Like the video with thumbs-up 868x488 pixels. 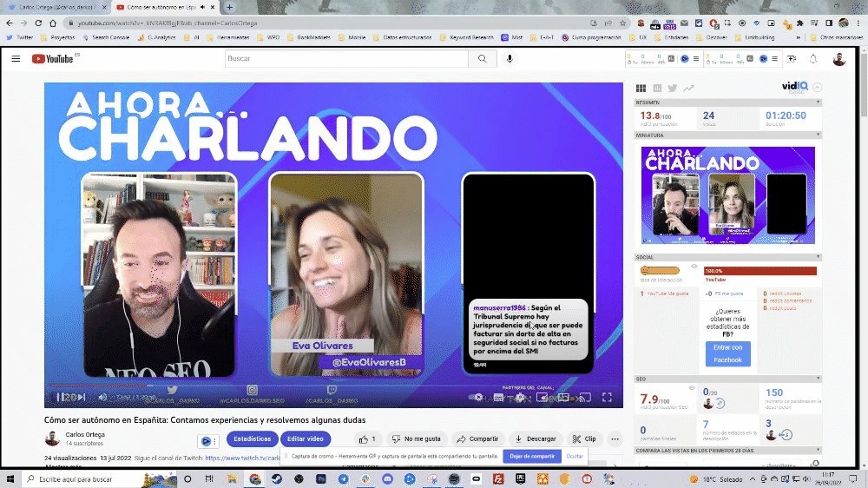pyautogui.click(x=367, y=439)
